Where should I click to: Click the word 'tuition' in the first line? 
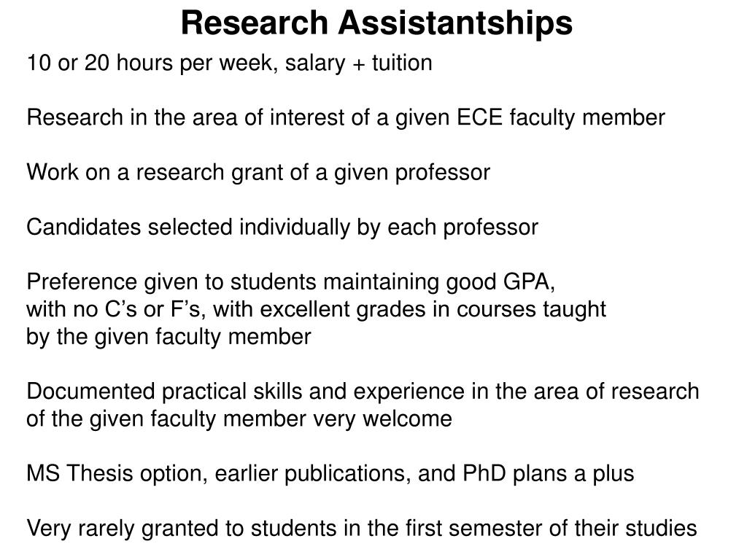402,63
